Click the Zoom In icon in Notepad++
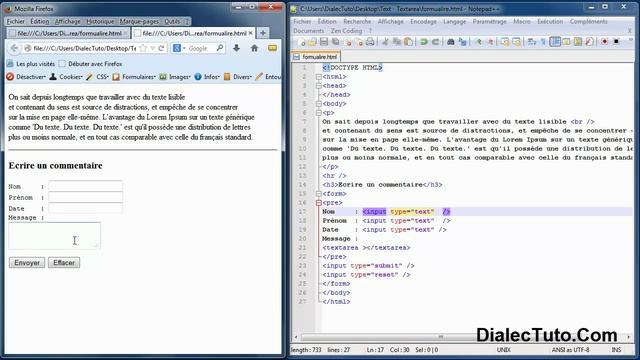 coord(478,42)
